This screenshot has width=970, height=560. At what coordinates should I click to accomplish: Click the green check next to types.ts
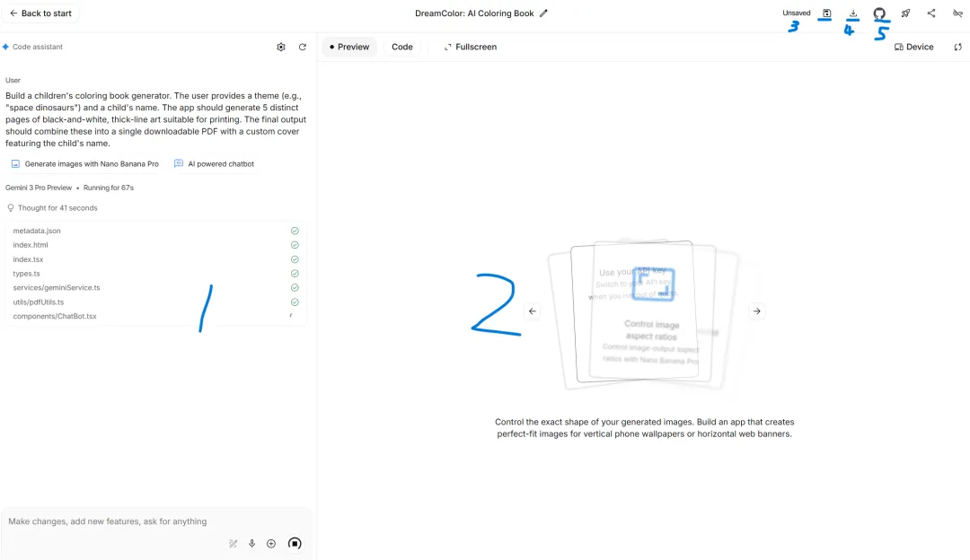point(295,274)
